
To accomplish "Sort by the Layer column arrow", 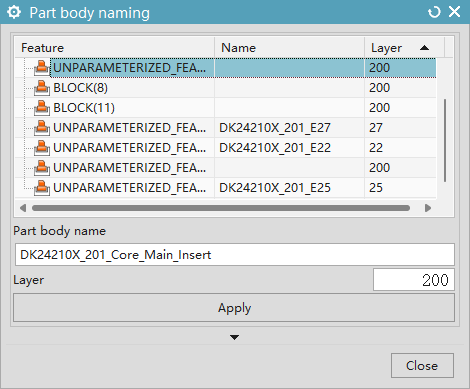I will [x=424, y=48].
